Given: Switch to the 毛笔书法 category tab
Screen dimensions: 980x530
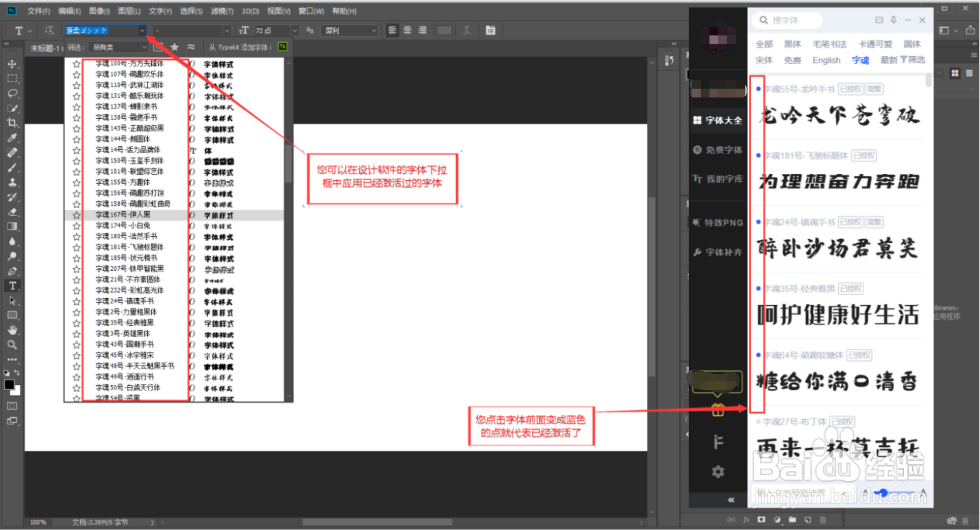Looking at the screenshot, I should click(x=829, y=44).
